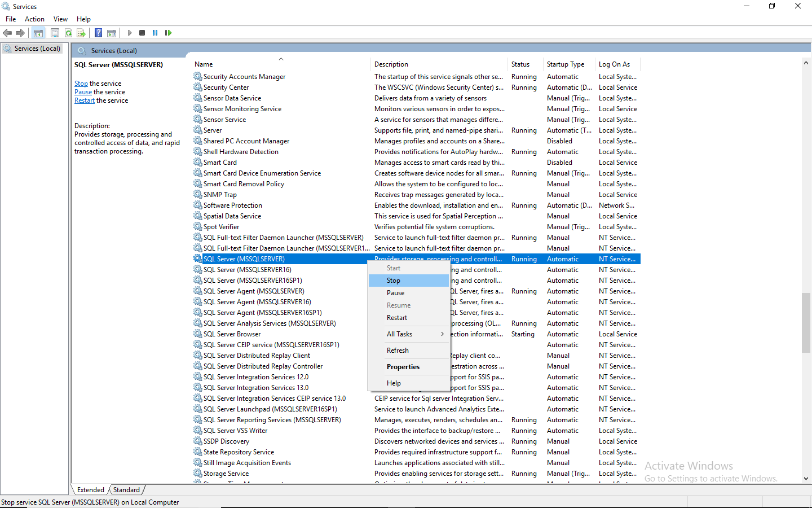
Task: Click the Stop Service toolbar icon
Action: click(x=142, y=33)
